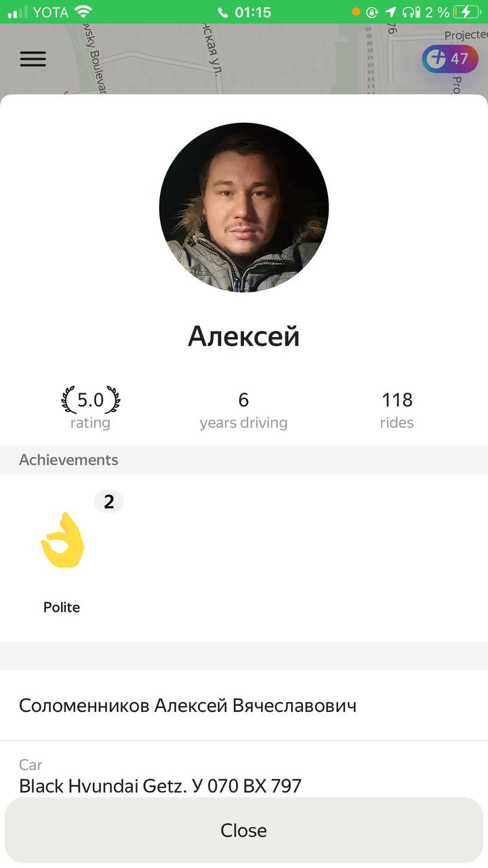Tap the Polite achievement label
Screen dimensions: 488x868
click(x=62, y=608)
